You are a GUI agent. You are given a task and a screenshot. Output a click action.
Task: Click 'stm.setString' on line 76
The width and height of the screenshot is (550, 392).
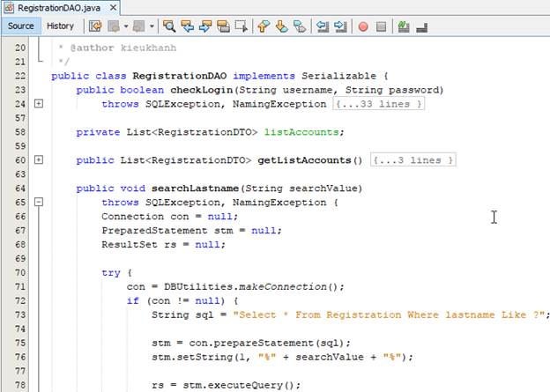pyautogui.click(x=192, y=357)
